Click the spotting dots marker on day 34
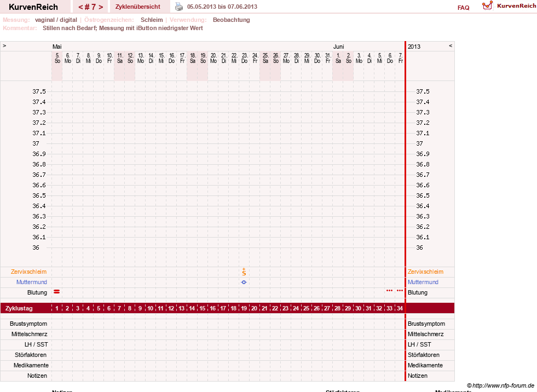Viewport: 537px width, 392px height. coord(400,291)
